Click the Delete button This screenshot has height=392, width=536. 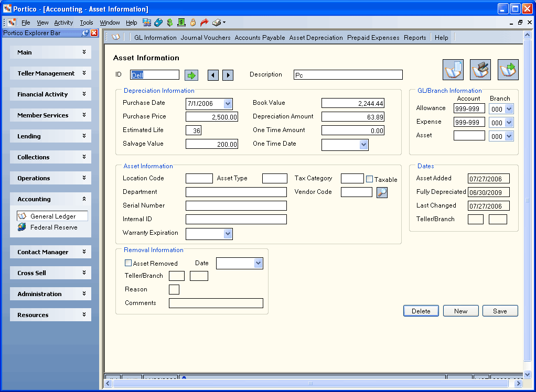pos(421,311)
